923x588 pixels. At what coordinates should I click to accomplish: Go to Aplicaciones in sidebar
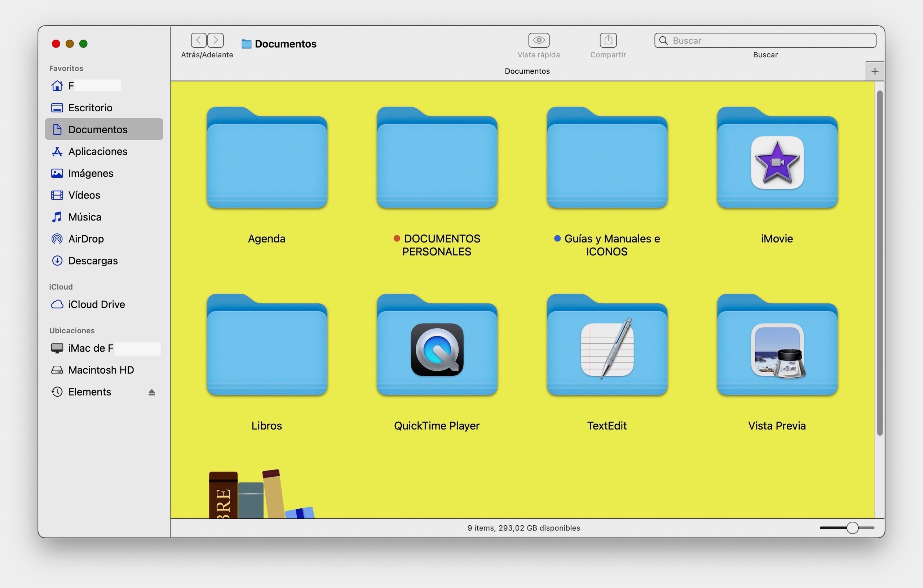coord(97,152)
